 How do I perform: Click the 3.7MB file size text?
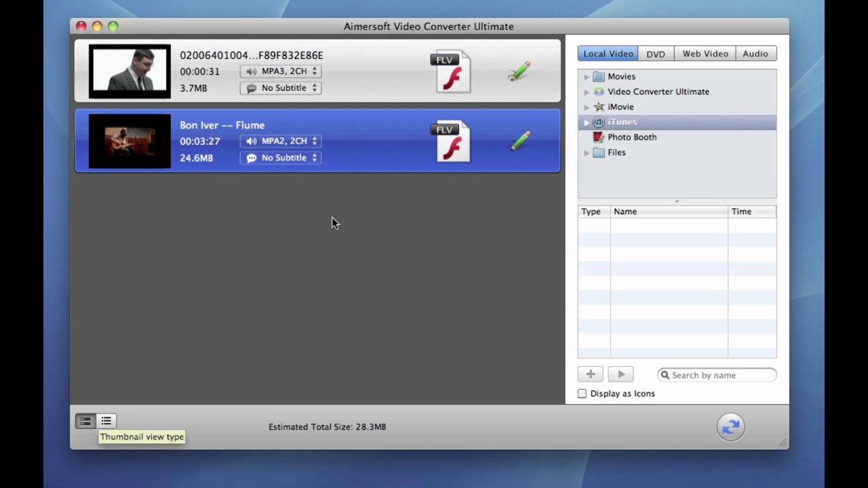coord(193,88)
